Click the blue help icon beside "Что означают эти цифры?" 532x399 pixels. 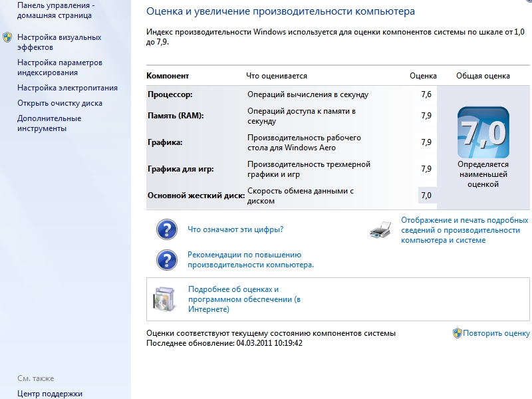[x=166, y=229]
